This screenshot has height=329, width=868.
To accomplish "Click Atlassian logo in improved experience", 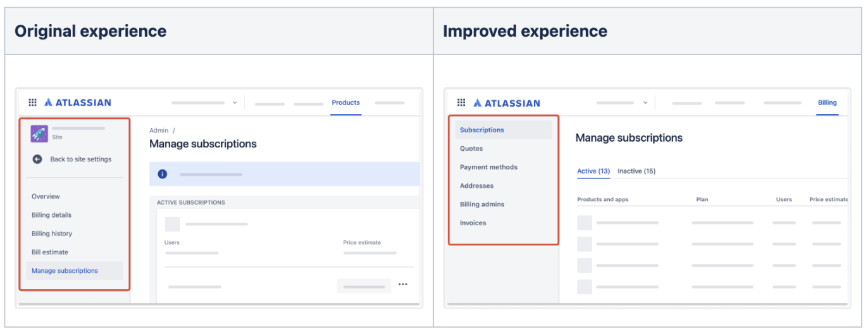I will coord(507,103).
